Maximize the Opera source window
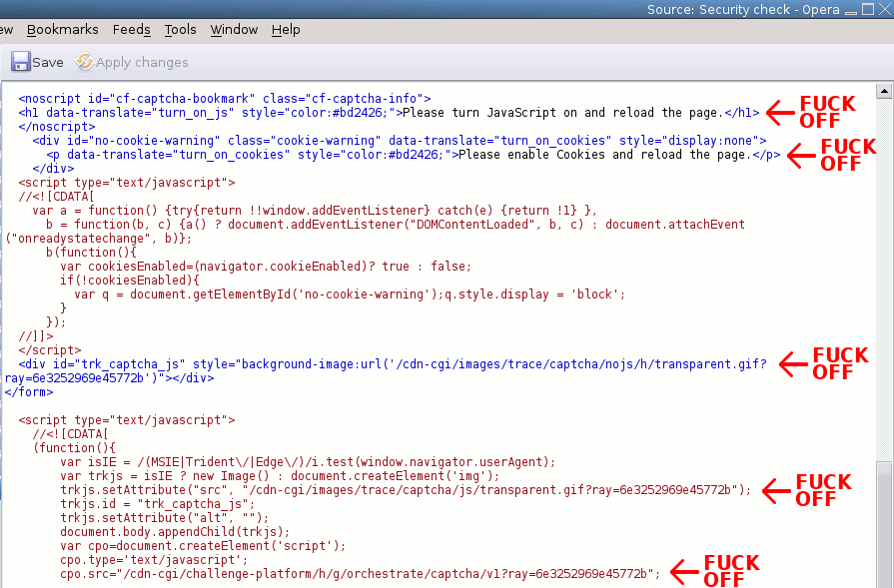894x588 pixels. pos(868,10)
